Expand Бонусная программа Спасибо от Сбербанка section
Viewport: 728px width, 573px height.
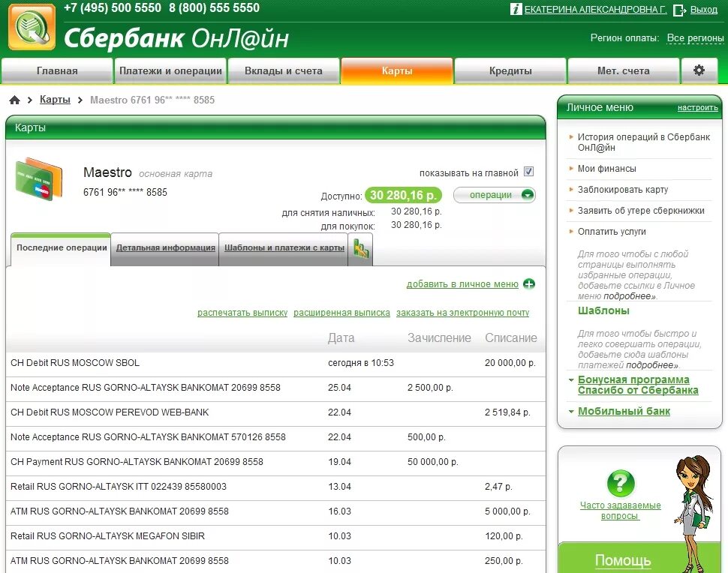pyautogui.click(x=637, y=385)
